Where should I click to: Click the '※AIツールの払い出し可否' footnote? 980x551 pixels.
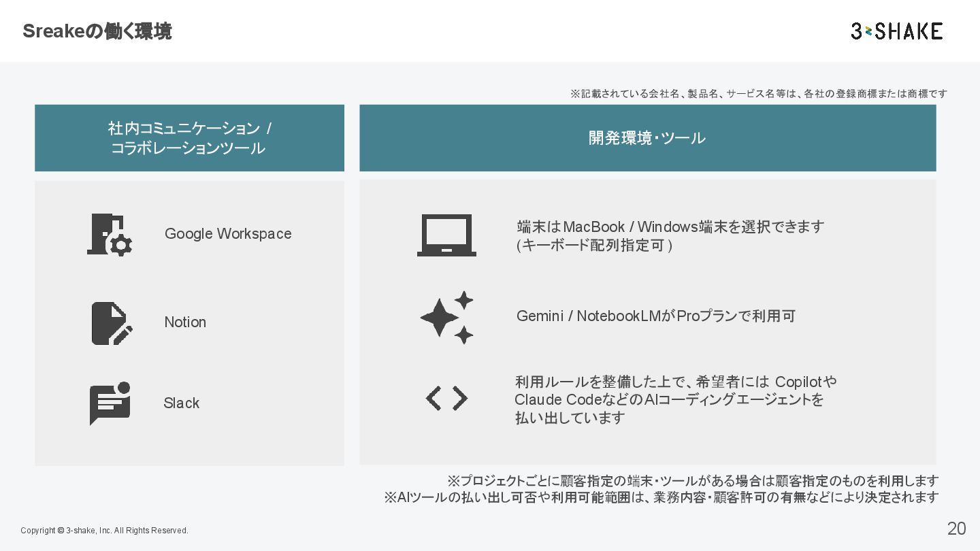tap(661, 497)
